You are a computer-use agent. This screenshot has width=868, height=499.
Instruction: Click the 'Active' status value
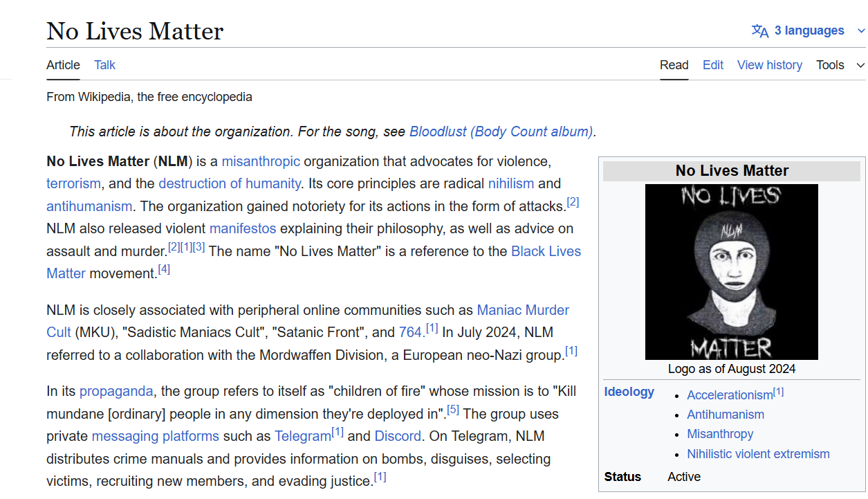684,477
